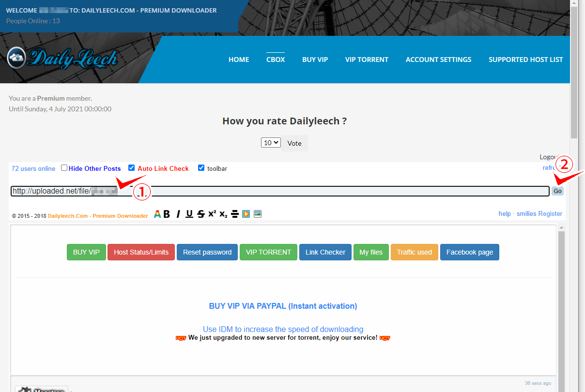
Task: Open the CBOX menu item
Action: 276,60
